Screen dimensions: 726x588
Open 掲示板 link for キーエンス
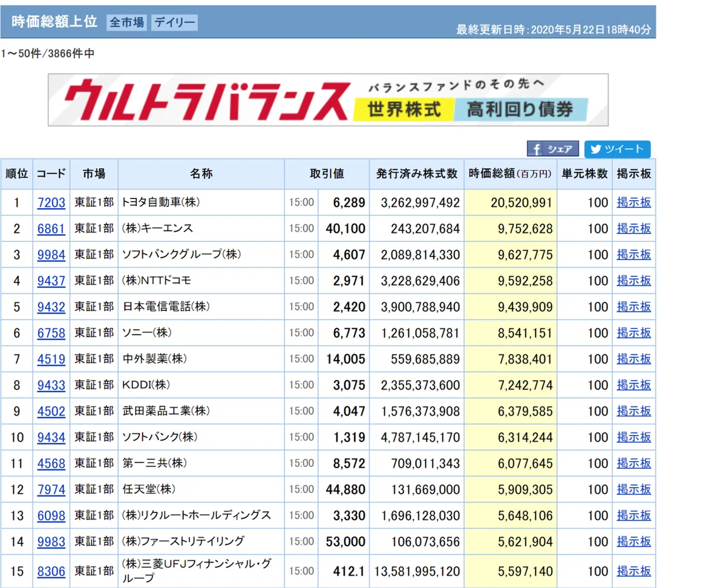coord(634,229)
